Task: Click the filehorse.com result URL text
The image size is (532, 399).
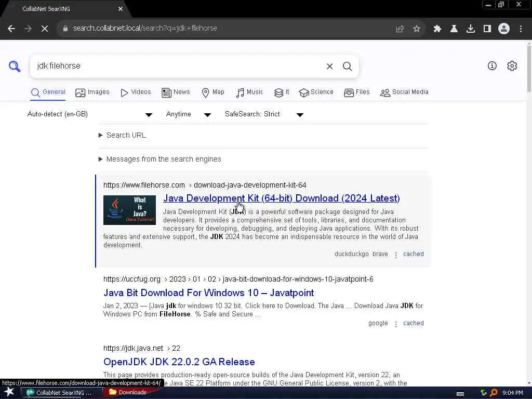Action: click(205, 185)
